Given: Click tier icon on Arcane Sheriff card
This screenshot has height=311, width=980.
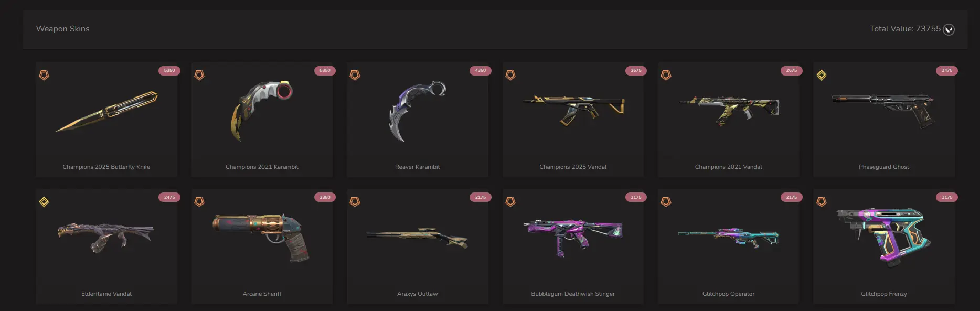Looking at the screenshot, I should coord(199,202).
